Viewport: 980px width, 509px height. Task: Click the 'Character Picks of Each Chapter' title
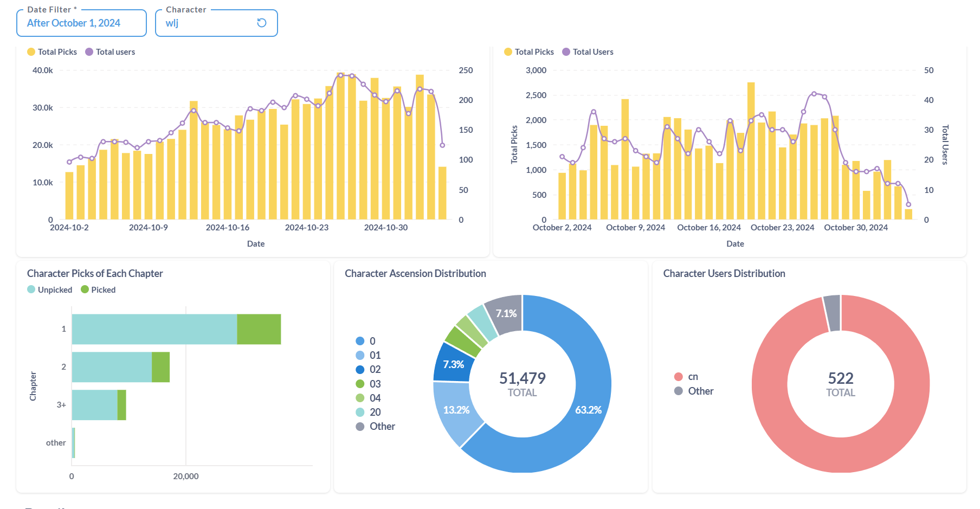click(x=95, y=274)
